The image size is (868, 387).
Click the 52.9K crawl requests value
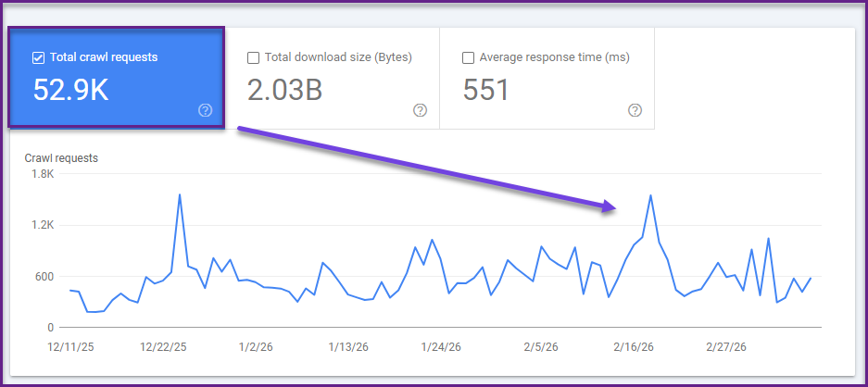point(71,90)
